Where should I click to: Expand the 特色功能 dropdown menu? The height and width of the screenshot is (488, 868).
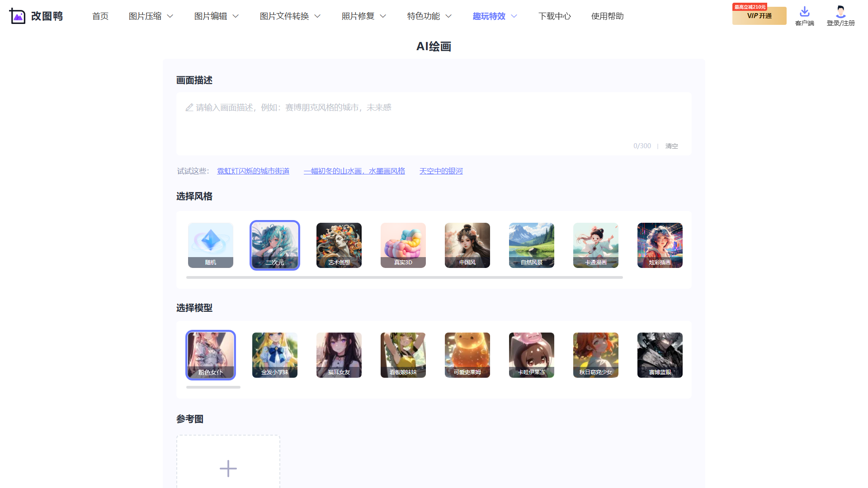click(429, 16)
